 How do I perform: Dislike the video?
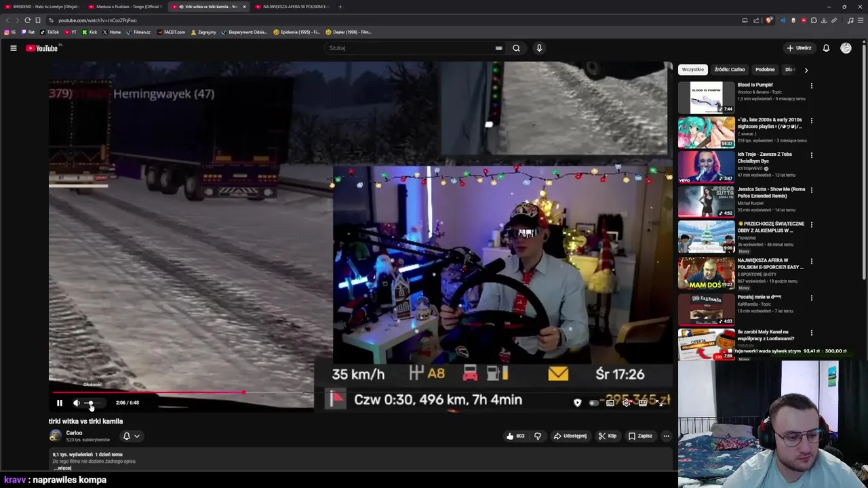click(x=538, y=436)
